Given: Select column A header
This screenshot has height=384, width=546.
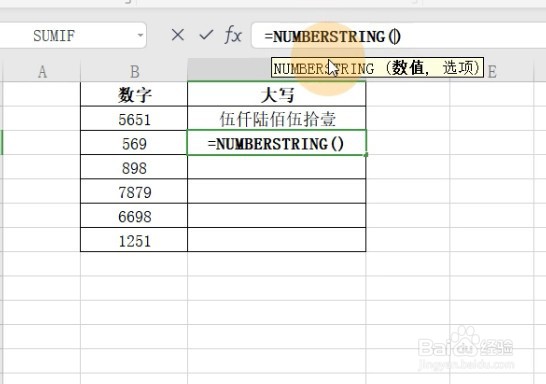Looking at the screenshot, I should (42, 72).
